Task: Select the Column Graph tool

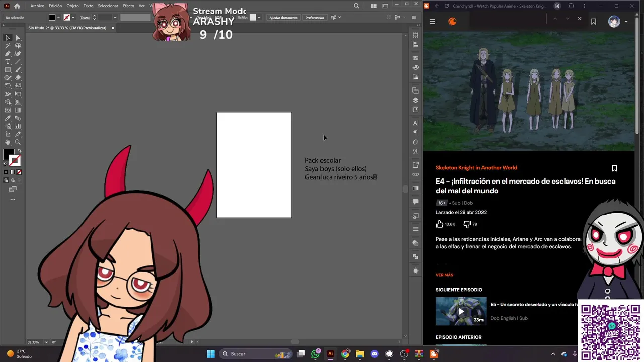Action: tap(18, 126)
